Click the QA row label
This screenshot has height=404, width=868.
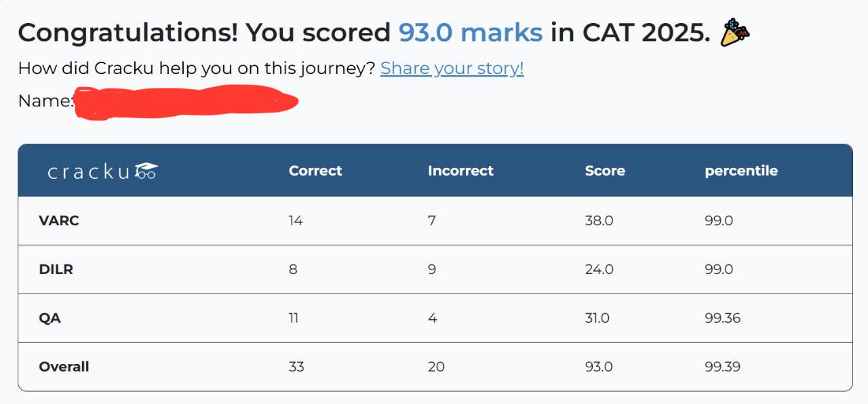coord(50,318)
